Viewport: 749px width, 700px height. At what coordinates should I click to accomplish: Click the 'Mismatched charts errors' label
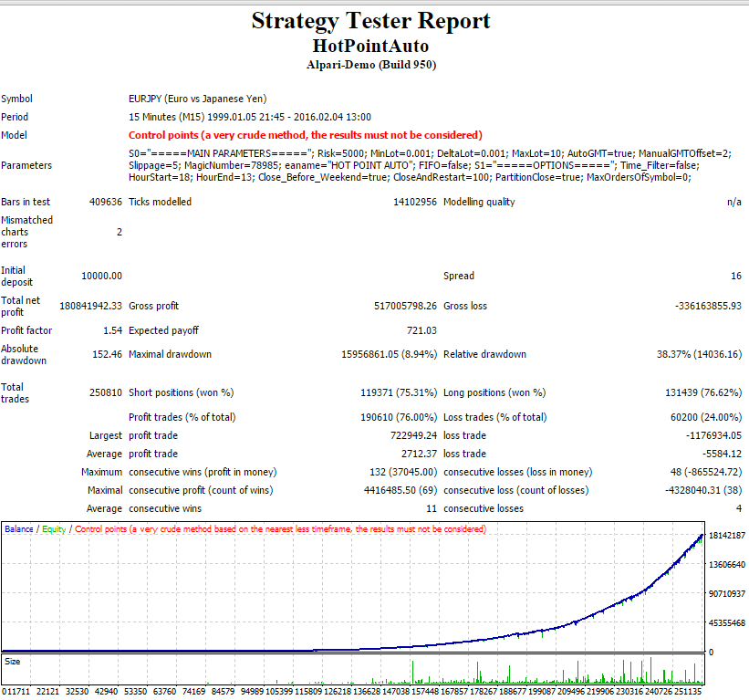[x=26, y=232]
